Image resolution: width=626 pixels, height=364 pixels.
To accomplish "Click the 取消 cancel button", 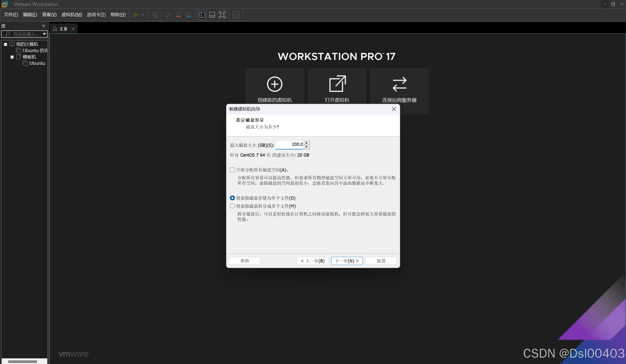I will tap(381, 261).
